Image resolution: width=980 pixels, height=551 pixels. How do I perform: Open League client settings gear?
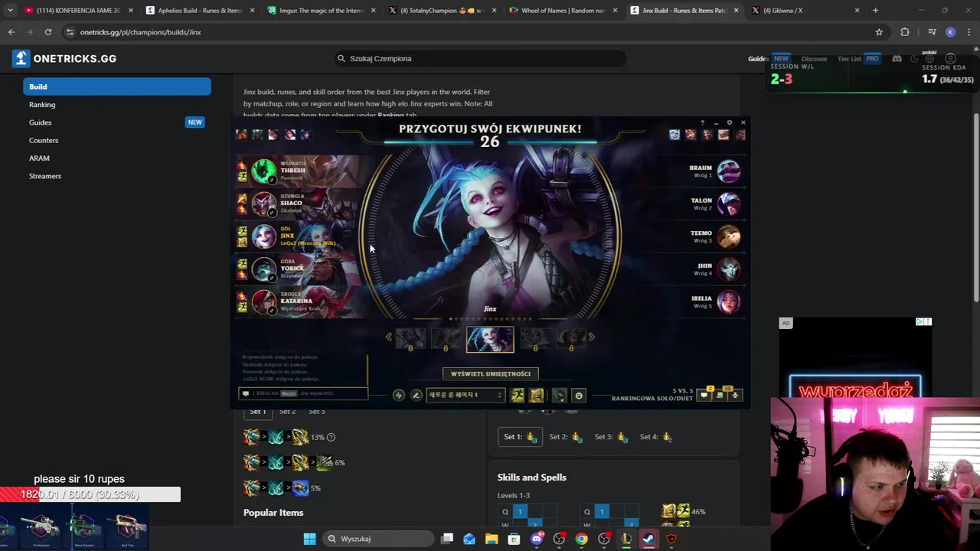(730, 122)
